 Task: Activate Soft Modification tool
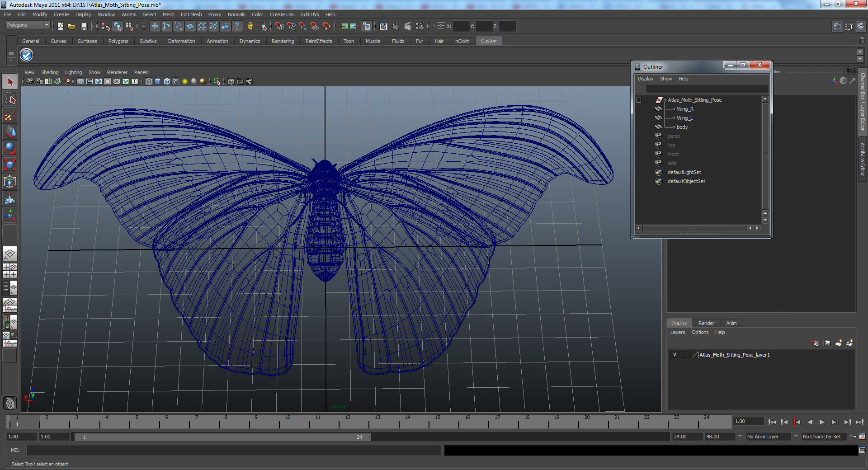point(10,198)
